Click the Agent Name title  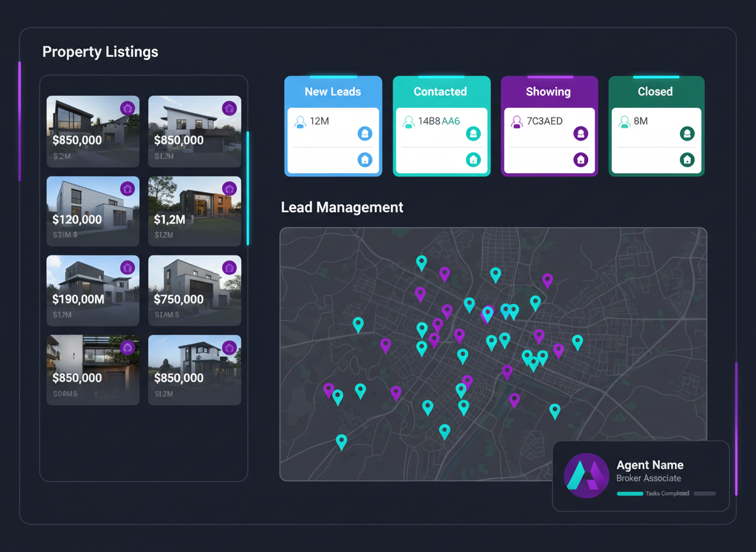pyautogui.click(x=650, y=464)
